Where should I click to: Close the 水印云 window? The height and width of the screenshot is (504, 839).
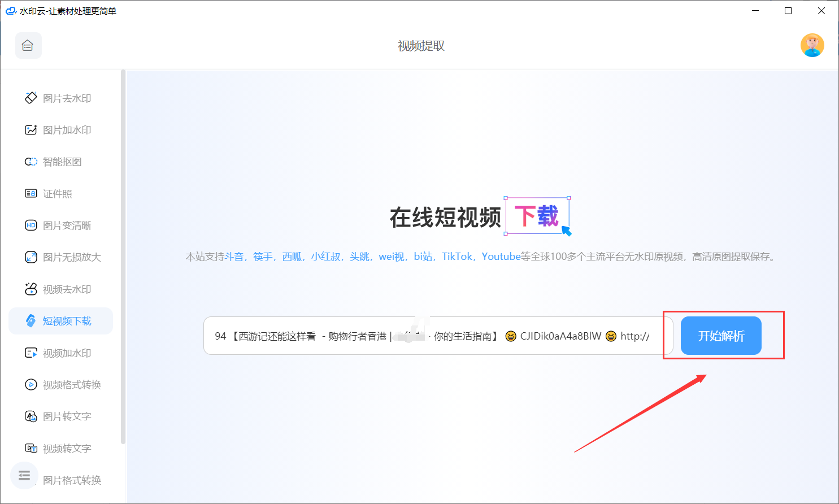click(x=821, y=11)
